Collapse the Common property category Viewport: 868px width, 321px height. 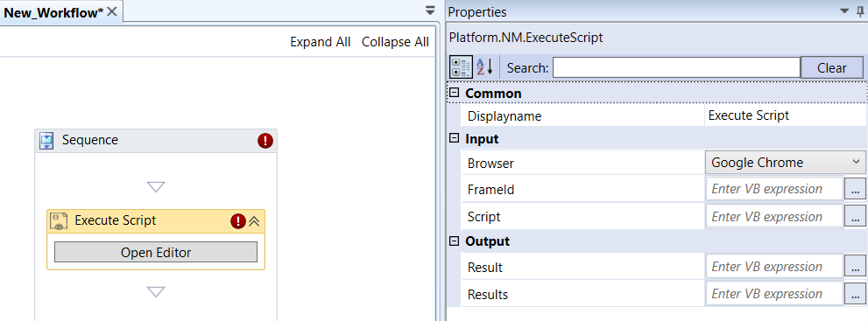tap(454, 94)
